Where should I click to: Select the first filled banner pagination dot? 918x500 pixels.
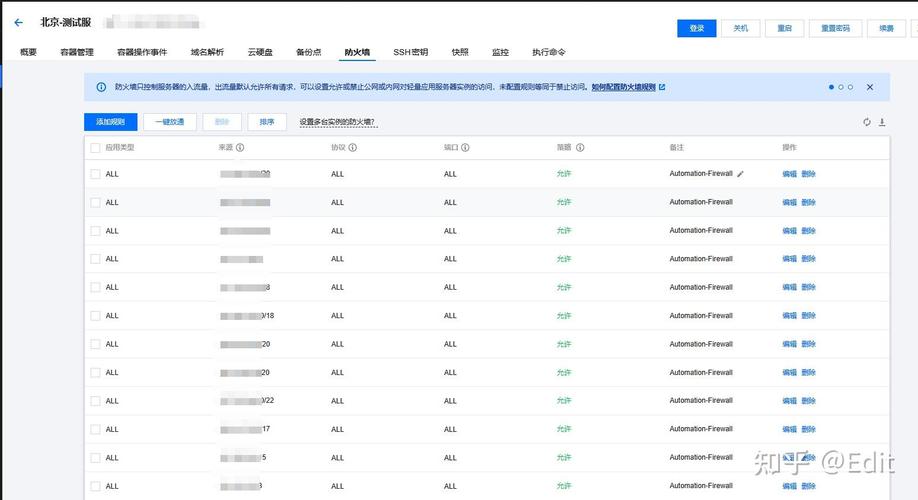[x=831, y=87]
